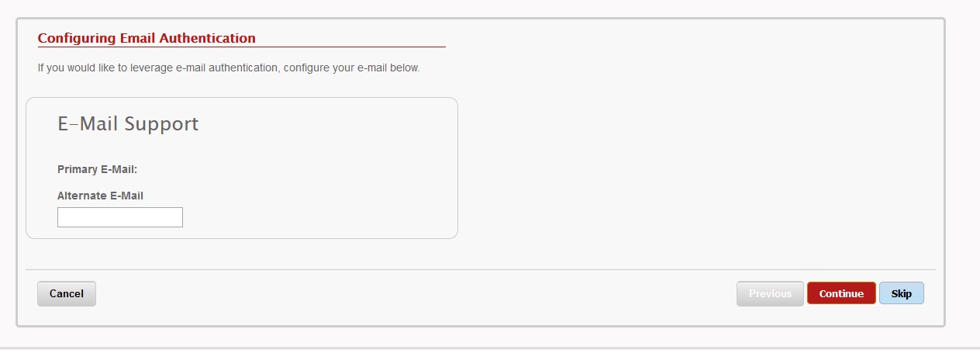
Task: Skip the email authentication step
Action: pyautogui.click(x=901, y=293)
